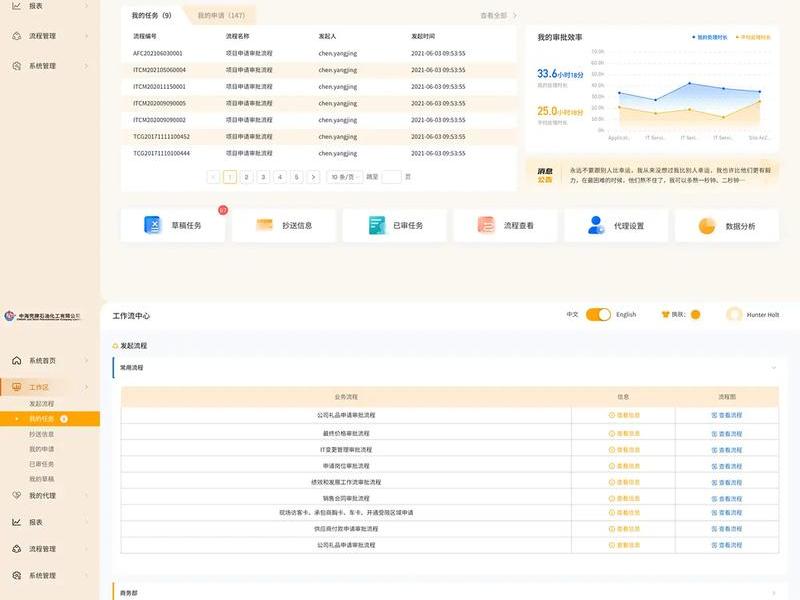Collapse the 常用流程 section chevron
800x600 pixels.
pyautogui.click(x=773, y=367)
